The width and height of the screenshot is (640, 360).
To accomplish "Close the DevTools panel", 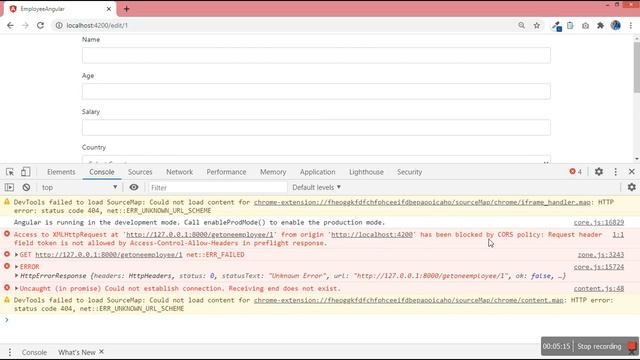I will tap(632, 172).
